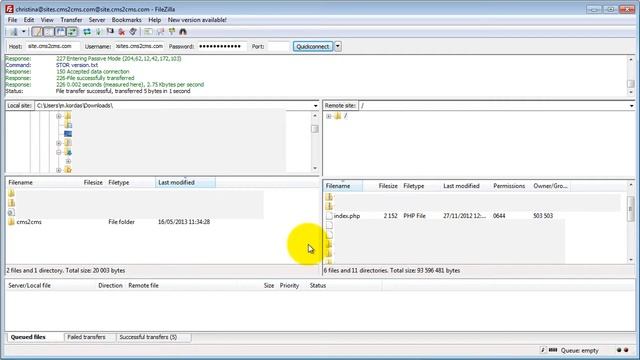This screenshot has width=640, height=360.
Task: Expand the remote root folder node
Action: tap(329, 116)
